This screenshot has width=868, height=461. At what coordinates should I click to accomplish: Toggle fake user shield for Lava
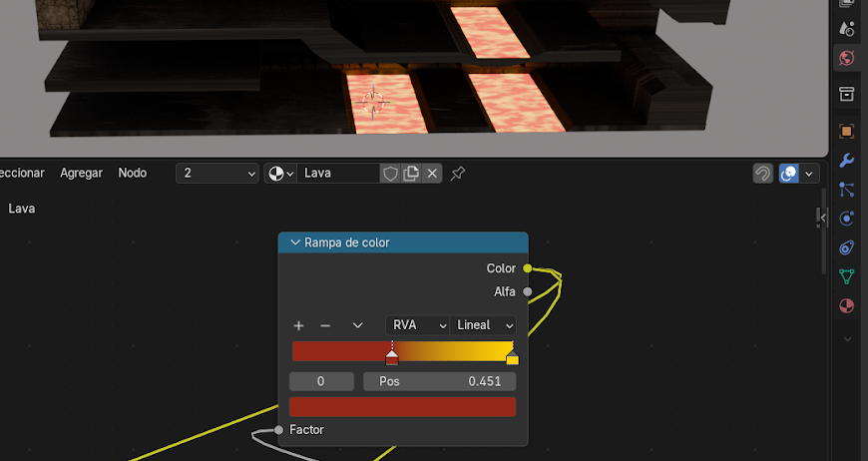pos(390,174)
